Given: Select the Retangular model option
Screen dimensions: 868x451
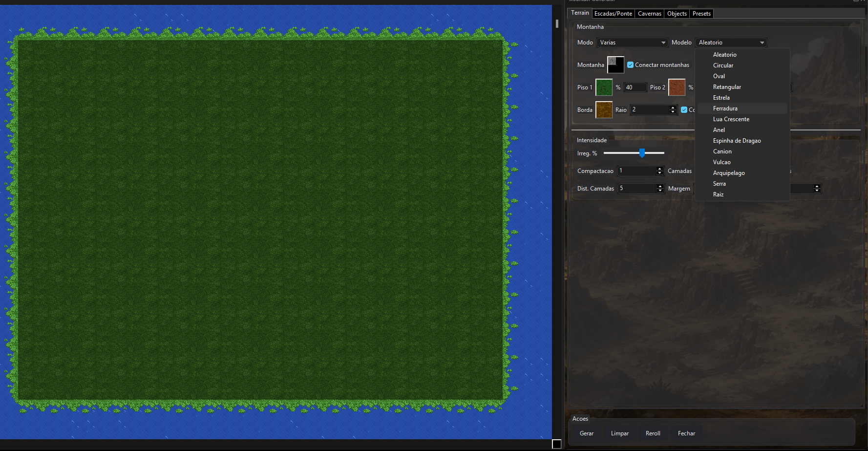Looking at the screenshot, I should 742,87.
